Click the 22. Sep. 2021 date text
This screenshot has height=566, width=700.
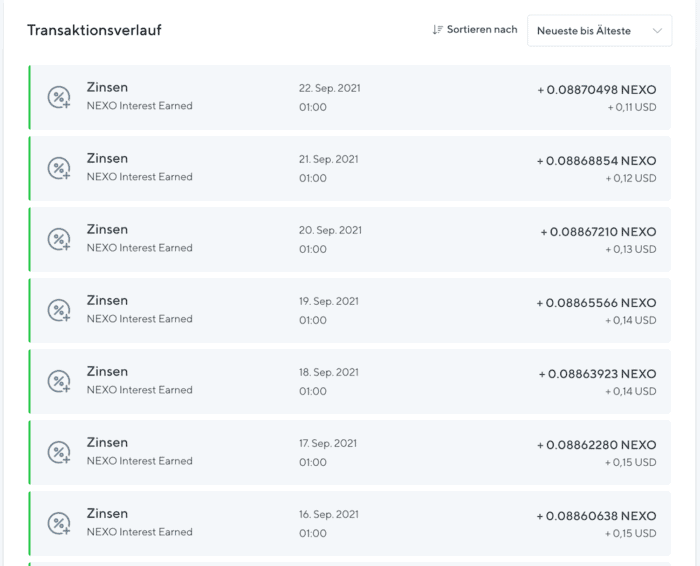[x=329, y=88]
